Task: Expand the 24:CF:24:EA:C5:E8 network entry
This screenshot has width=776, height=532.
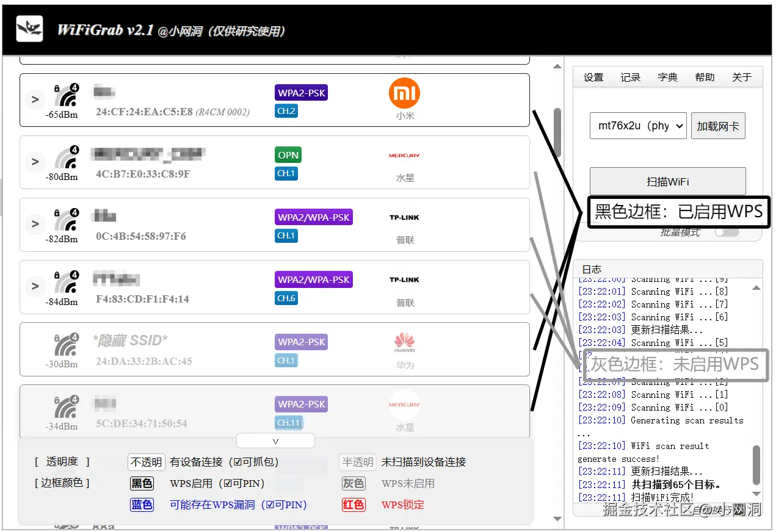Action: [35, 99]
